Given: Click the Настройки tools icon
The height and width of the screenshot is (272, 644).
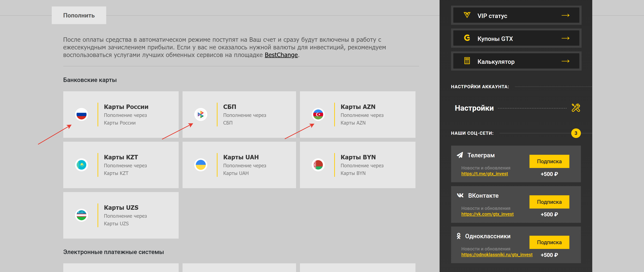Looking at the screenshot, I should click(576, 108).
